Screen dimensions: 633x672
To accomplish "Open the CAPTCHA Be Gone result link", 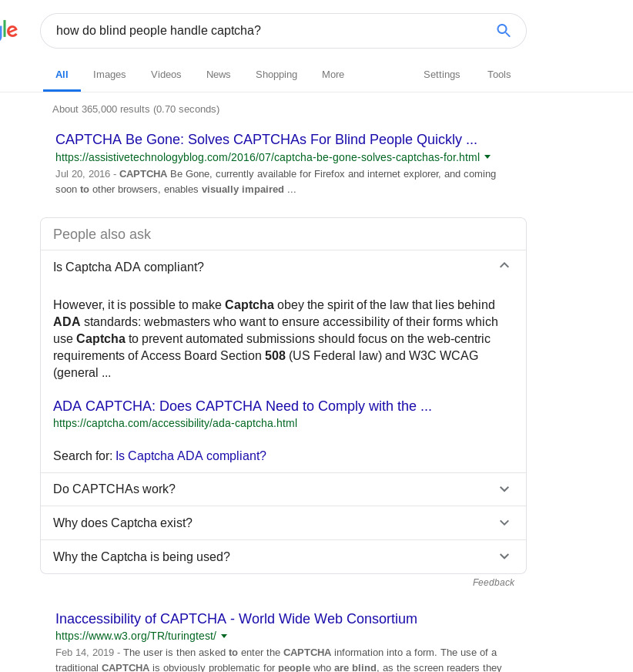I will point(266,139).
